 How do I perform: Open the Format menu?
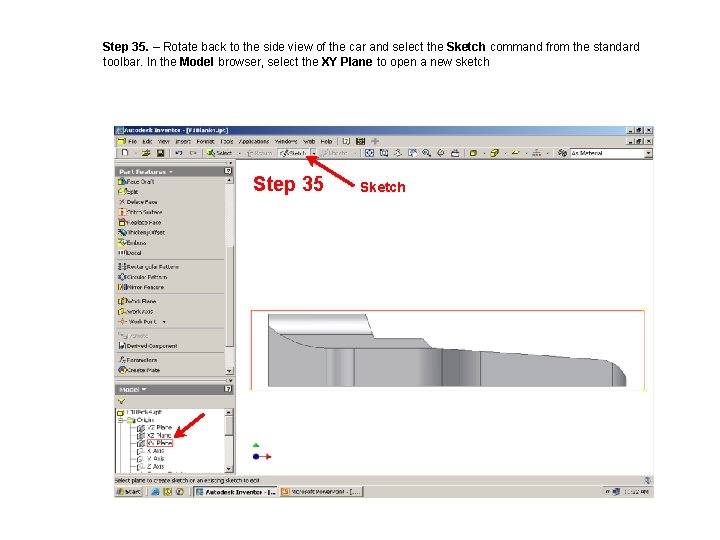205,141
